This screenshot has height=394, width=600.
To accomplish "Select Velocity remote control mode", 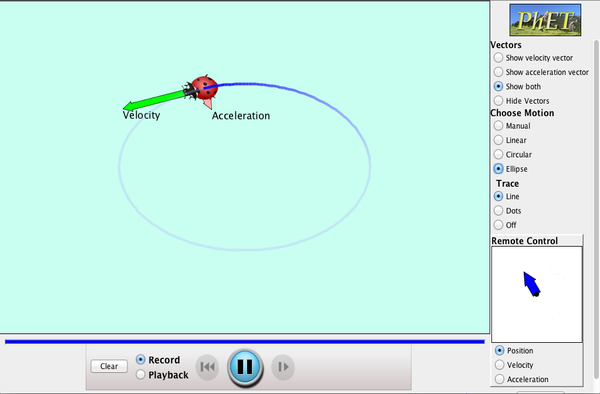I will 514,365.
